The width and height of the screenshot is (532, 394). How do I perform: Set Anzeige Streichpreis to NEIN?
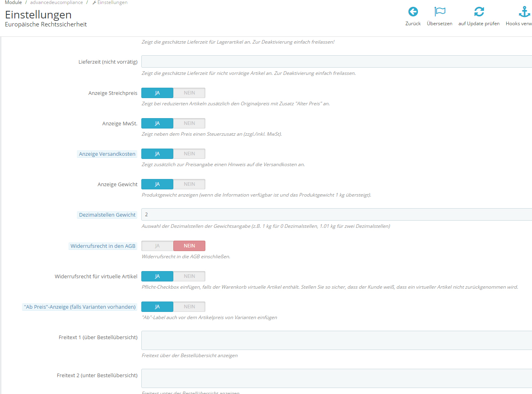point(189,93)
